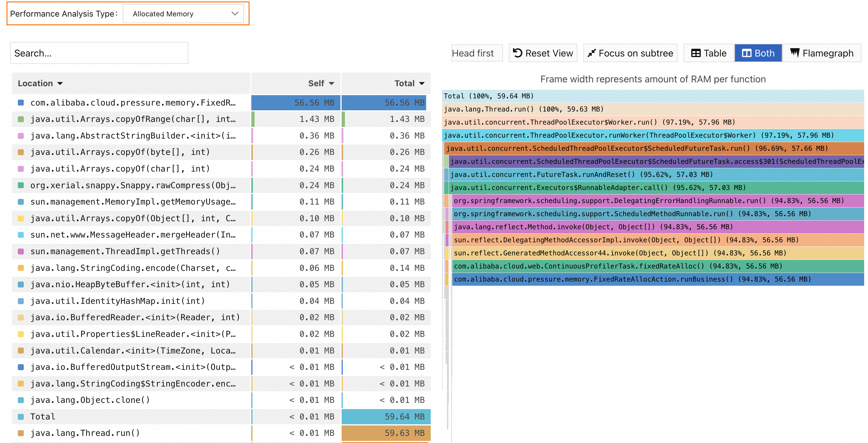Click the Flamegraph icon
Viewport: 868px width, 443px height.
[x=795, y=53]
